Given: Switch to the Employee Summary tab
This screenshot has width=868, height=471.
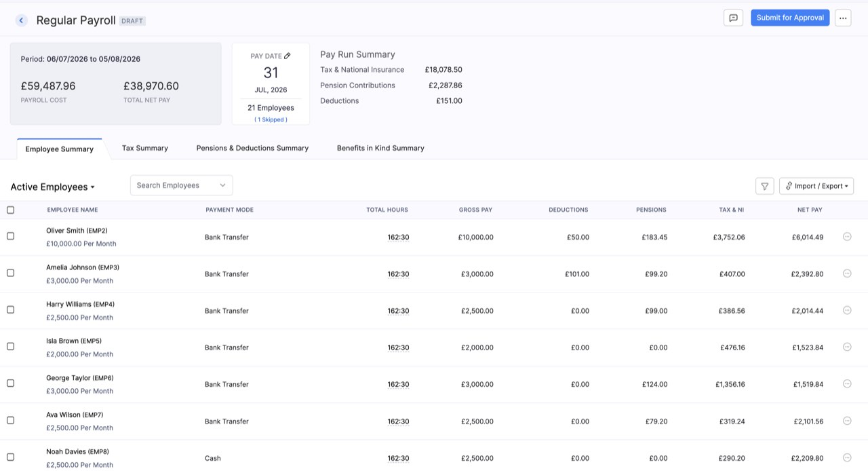Looking at the screenshot, I should click(60, 149).
